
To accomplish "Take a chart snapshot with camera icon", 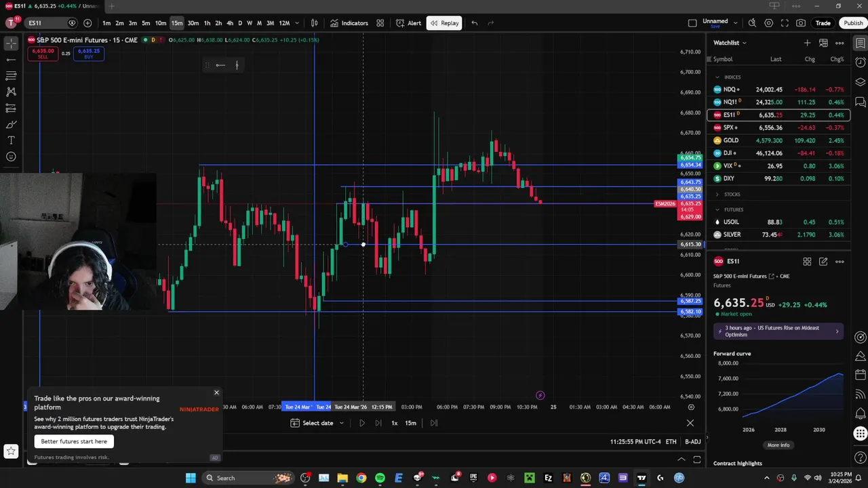I will tap(801, 23).
